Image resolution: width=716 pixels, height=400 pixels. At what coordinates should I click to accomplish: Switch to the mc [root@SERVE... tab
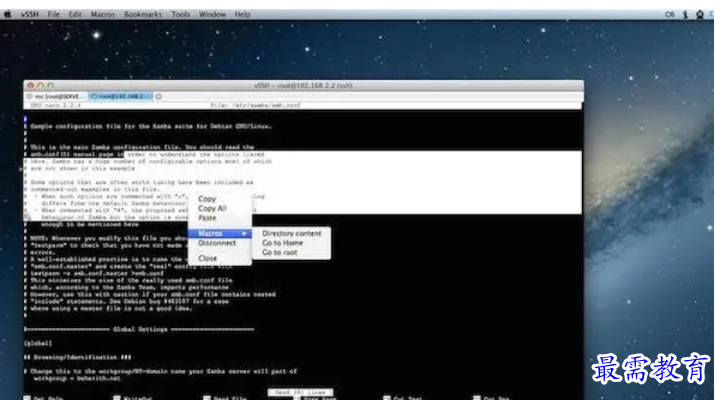pyautogui.click(x=55, y=97)
